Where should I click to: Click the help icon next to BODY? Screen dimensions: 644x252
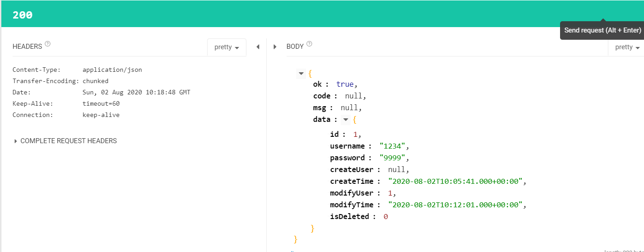[x=309, y=44]
